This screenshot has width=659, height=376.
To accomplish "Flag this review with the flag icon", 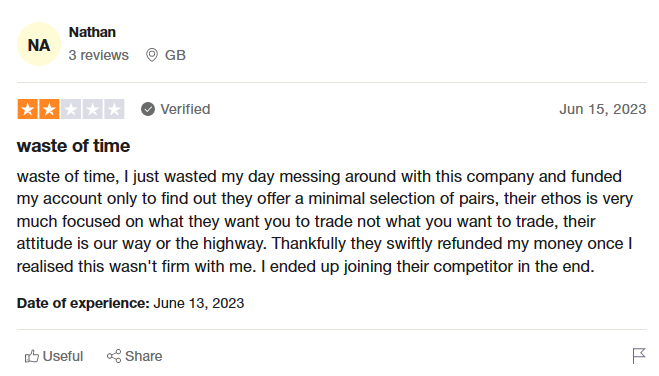I will tap(639, 356).
